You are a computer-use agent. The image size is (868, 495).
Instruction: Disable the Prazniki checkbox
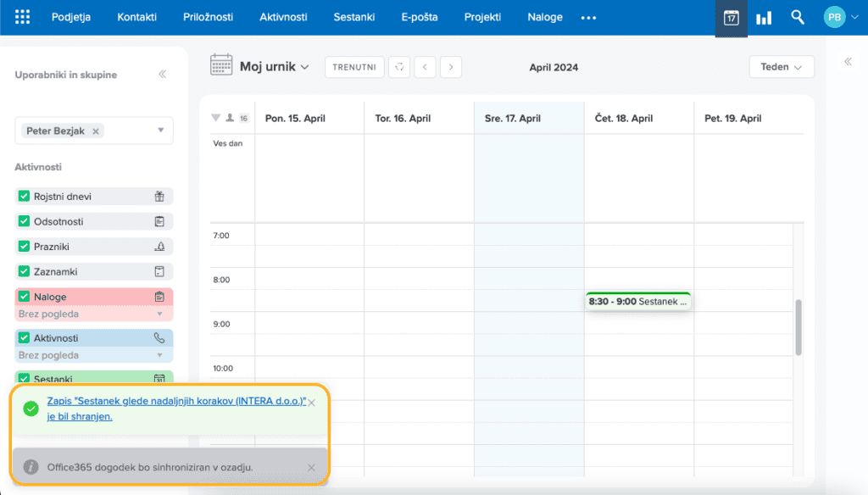[25, 247]
